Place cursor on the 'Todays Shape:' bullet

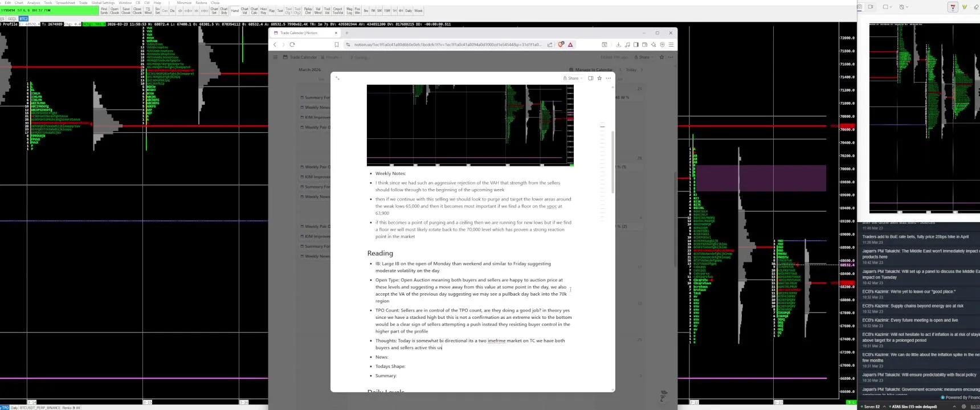pyautogui.click(x=390, y=366)
